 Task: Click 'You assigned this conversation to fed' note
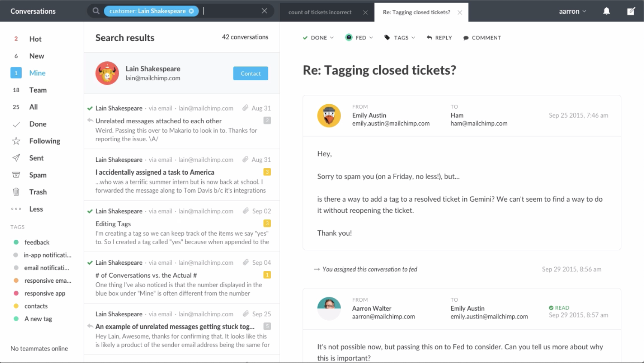tap(370, 269)
